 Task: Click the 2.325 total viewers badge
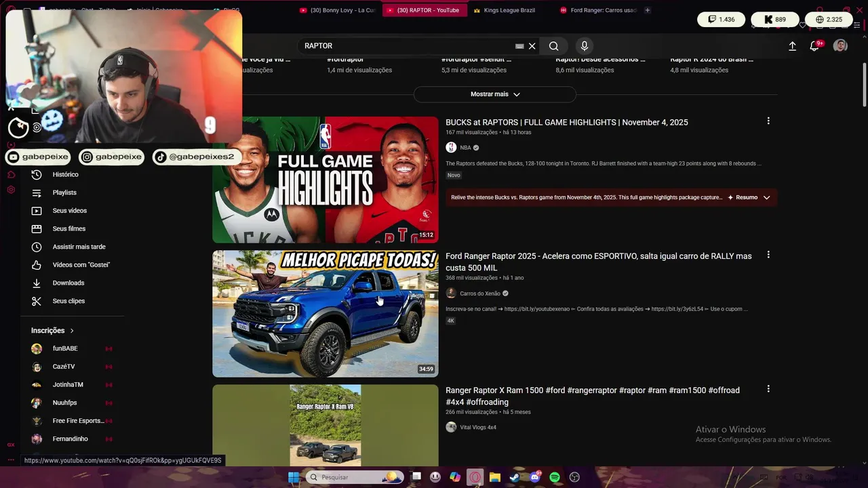[x=829, y=20]
